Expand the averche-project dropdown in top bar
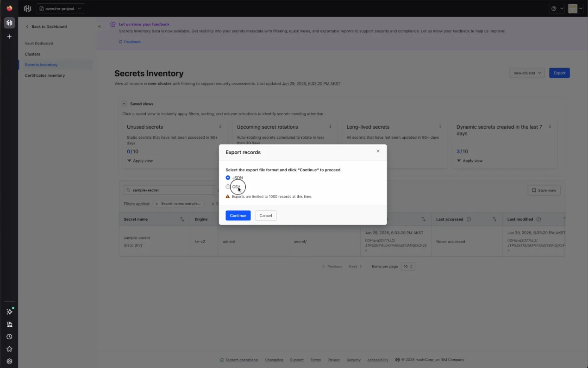 [x=60, y=8]
